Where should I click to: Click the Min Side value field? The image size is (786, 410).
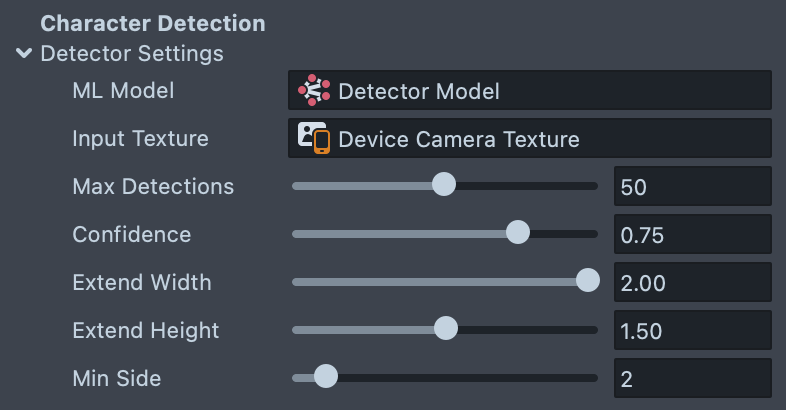coord(692,378)
